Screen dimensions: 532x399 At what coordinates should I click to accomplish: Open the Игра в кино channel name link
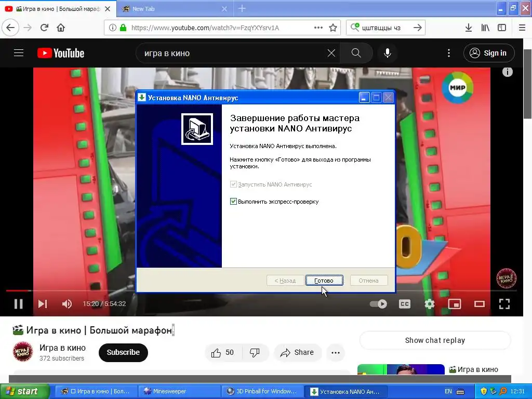(62, 348)
